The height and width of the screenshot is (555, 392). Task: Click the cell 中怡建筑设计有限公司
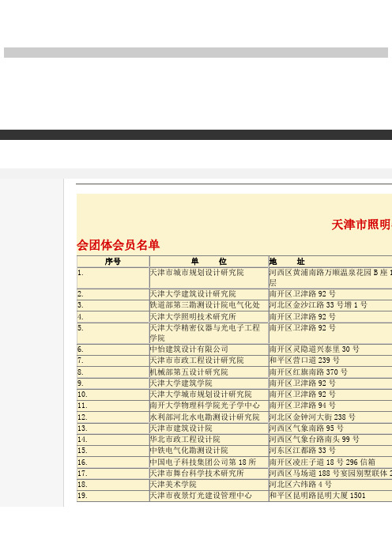(x=189, y=349)
